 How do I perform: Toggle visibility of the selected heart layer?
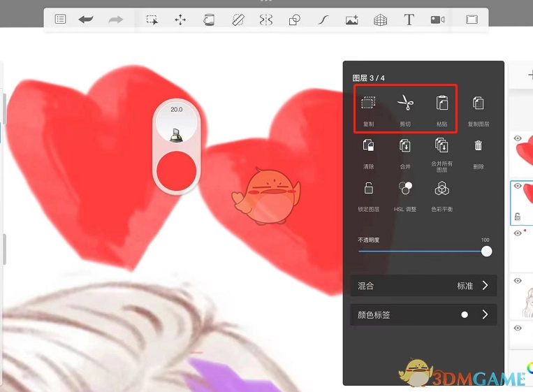tap(518, 187)
